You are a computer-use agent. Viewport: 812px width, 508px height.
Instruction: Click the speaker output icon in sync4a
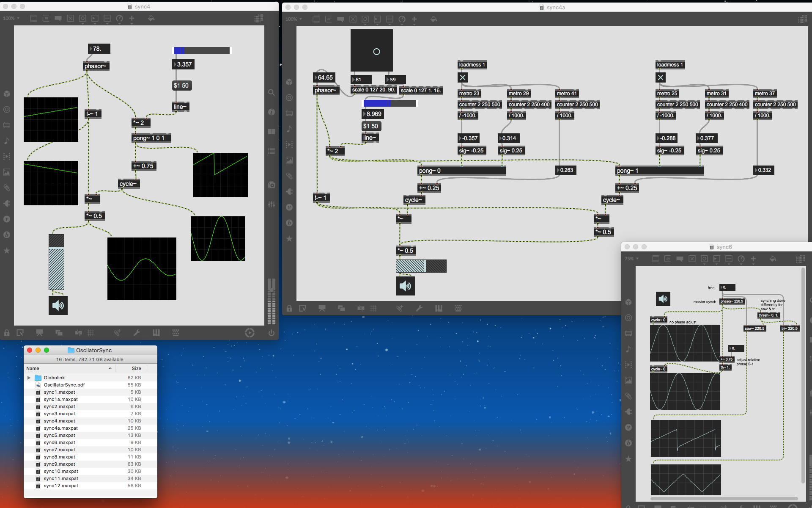[x=405, y=286]
